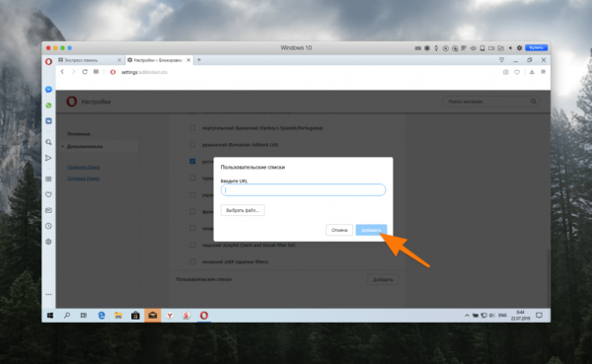The height and width of the screenshot is (364, 592).
Task: Open History clock icon in sidebar
Action: click(48, 226)
